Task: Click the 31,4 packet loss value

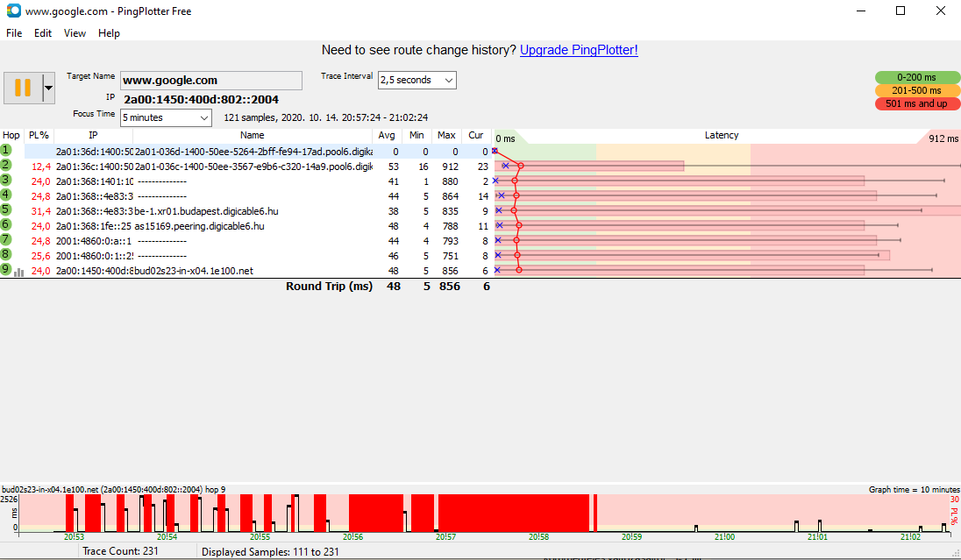Action: [x=41, y=211]
